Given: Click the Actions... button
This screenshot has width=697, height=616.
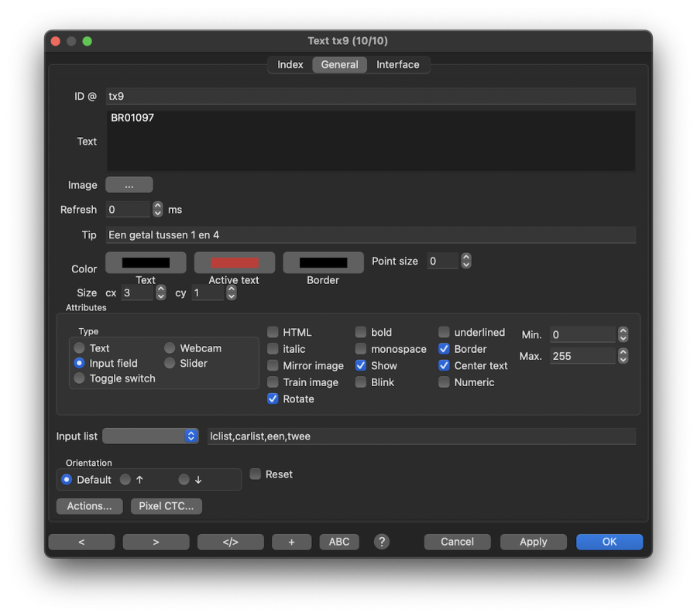Looking at the screenshot, I should [x=89, y=506].
